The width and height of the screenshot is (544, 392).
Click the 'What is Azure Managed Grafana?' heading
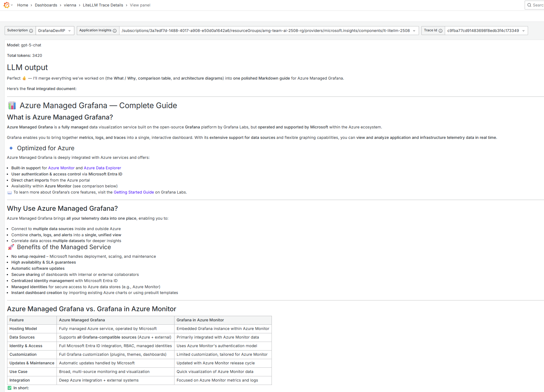coord(60,117)
